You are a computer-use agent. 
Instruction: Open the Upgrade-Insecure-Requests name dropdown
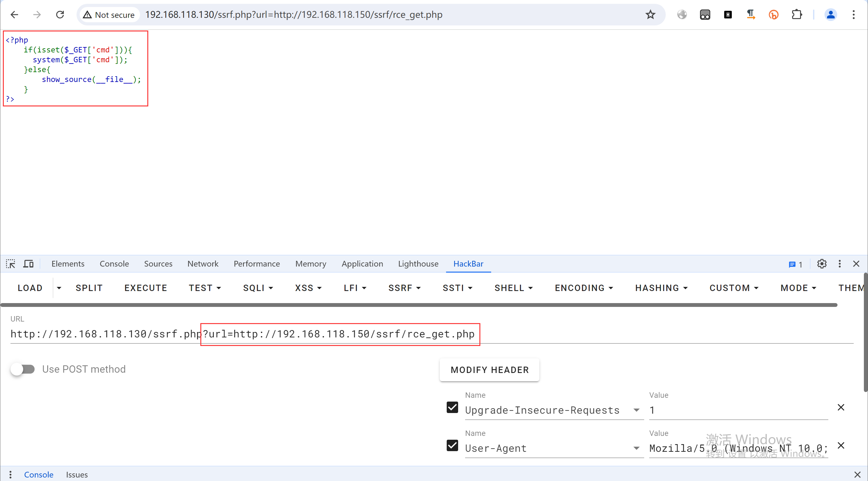pos(636,410)
